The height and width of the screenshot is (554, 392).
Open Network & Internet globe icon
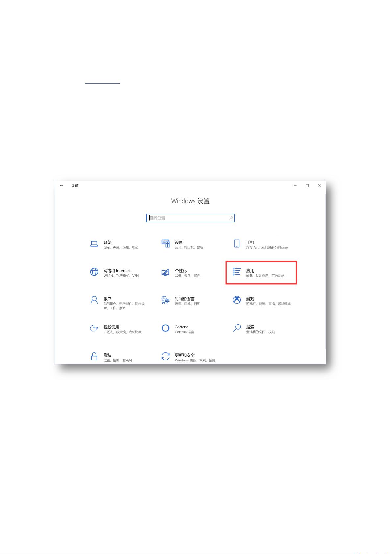coord(94,272)
